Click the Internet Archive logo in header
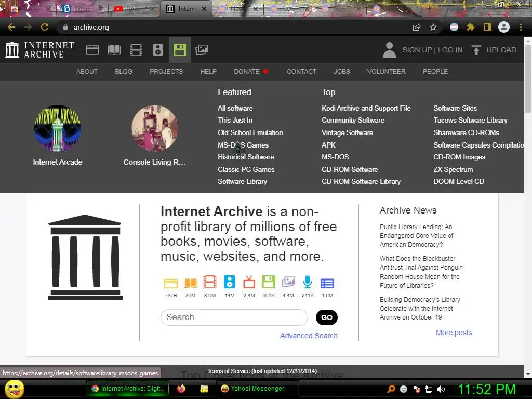This screenshot has width=532, height=399. 39,50
